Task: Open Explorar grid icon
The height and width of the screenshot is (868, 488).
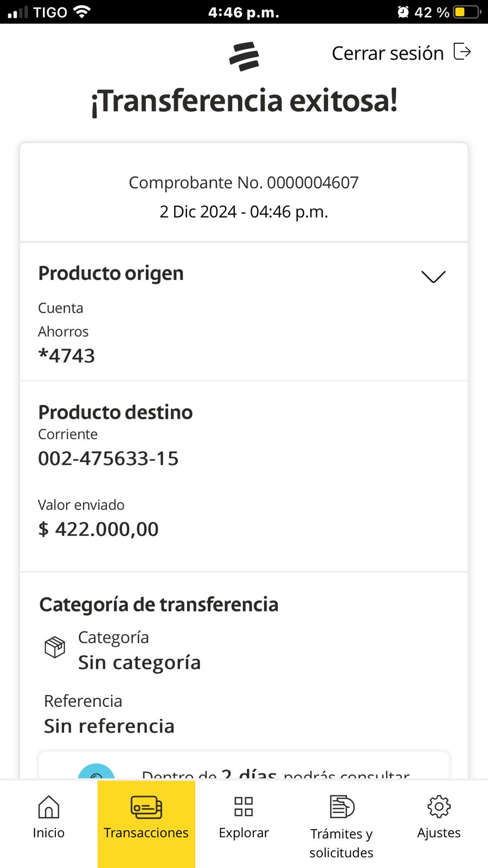Action: click(x=243, y=807)
